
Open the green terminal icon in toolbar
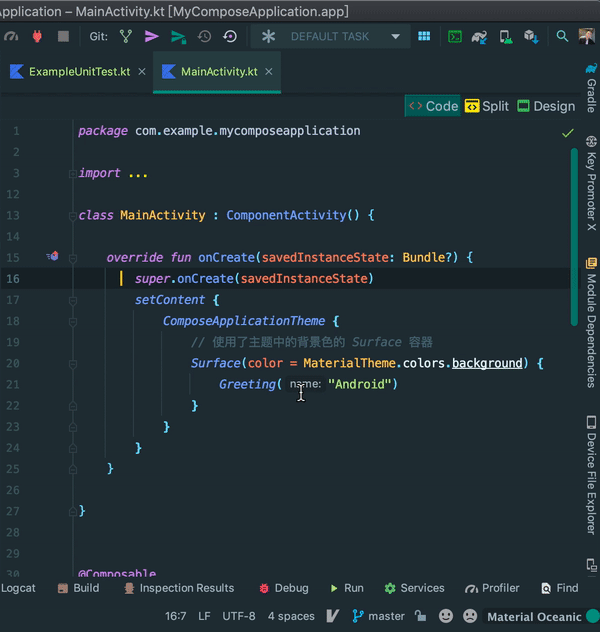pyautogui.click(x=455, y=37)
